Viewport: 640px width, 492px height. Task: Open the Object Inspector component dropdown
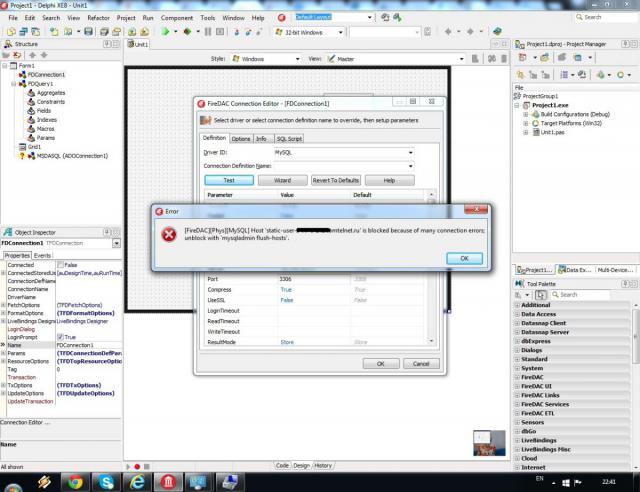pyautogui.click(x=116, y=243)
